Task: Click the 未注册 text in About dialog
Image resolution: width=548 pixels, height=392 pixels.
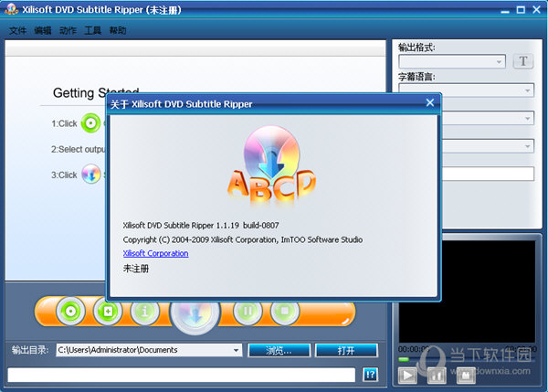Action: pyautogui.click(x=136, y=269)
